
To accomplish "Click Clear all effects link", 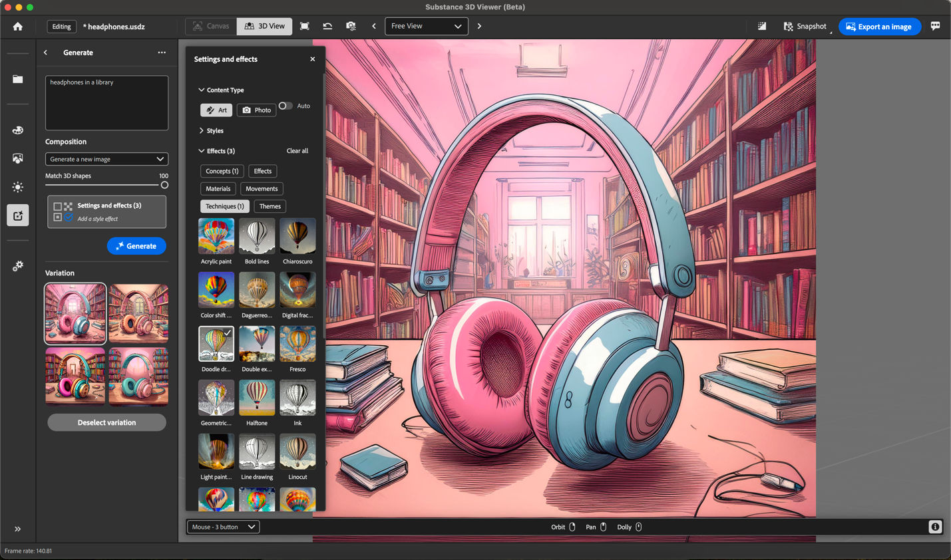I will (297, 151).
